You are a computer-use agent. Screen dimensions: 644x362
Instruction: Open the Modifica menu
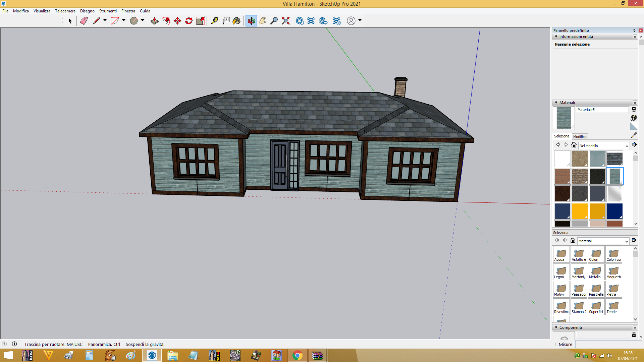[21, 11]
